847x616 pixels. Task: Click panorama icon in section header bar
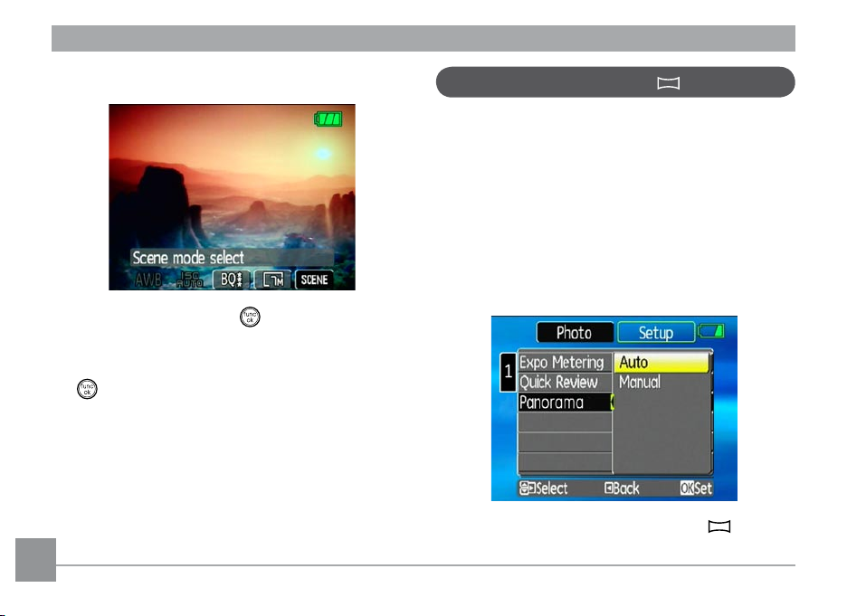[x=667, y=82]
